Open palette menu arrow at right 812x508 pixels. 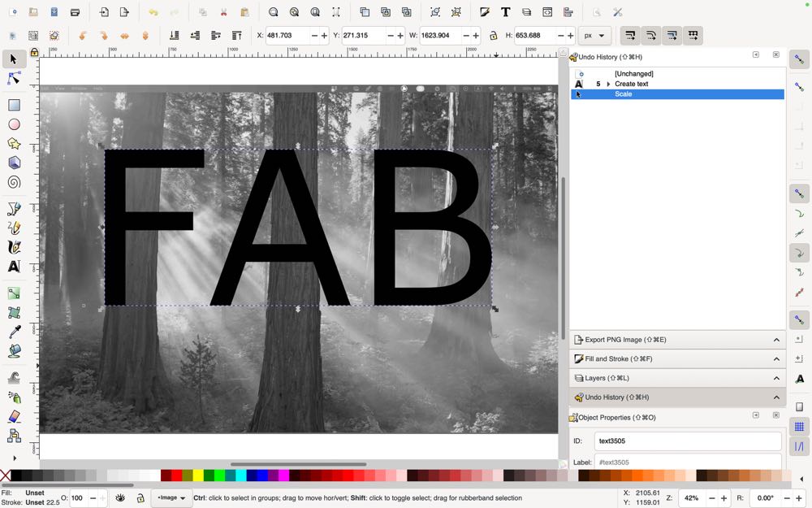point(801,479)
